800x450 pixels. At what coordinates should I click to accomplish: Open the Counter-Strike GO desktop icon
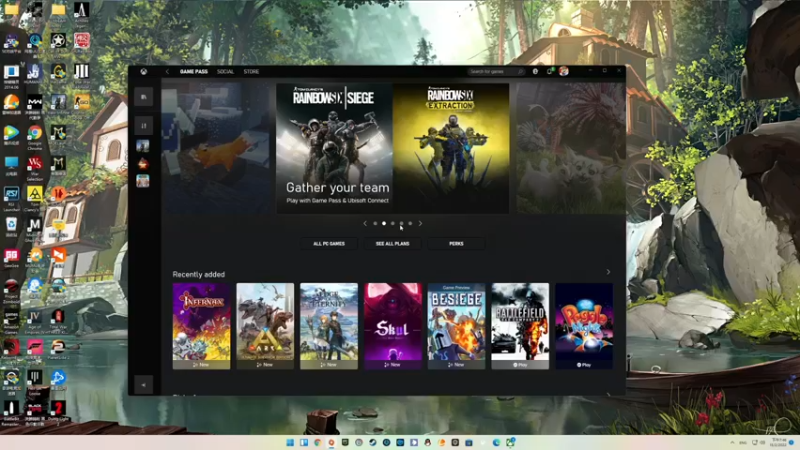(x=82, y=105)
